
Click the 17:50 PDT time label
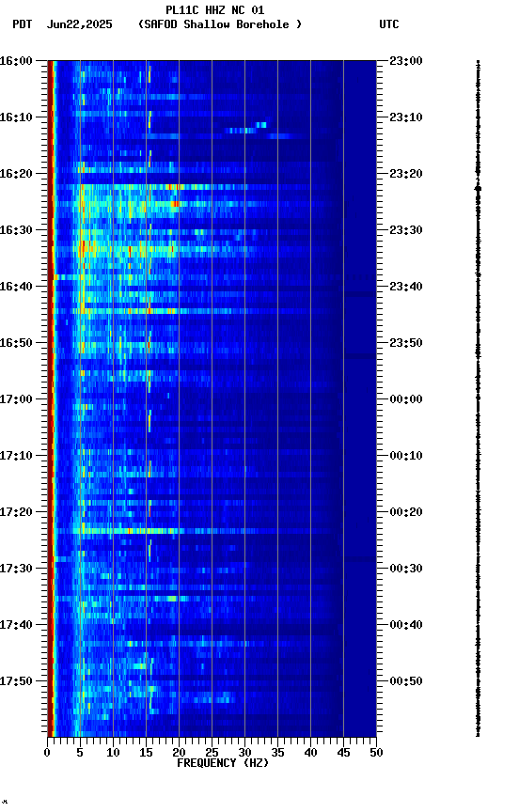(16, 681)
